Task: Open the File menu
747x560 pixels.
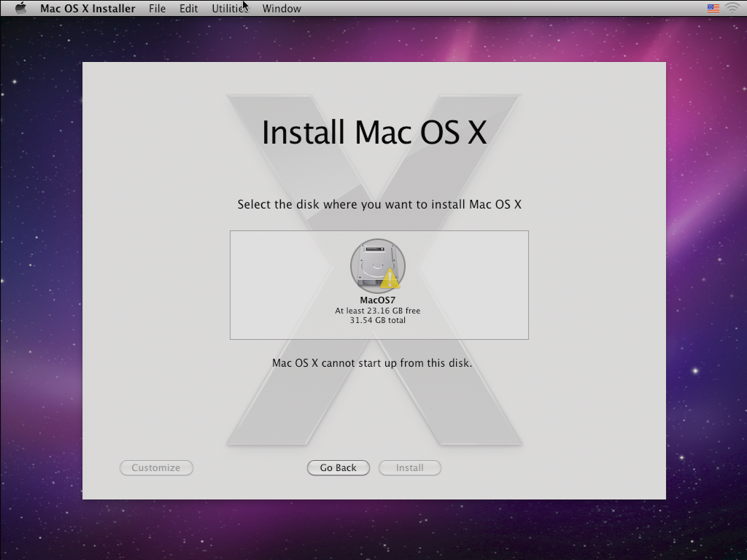Action: point(158,9)
